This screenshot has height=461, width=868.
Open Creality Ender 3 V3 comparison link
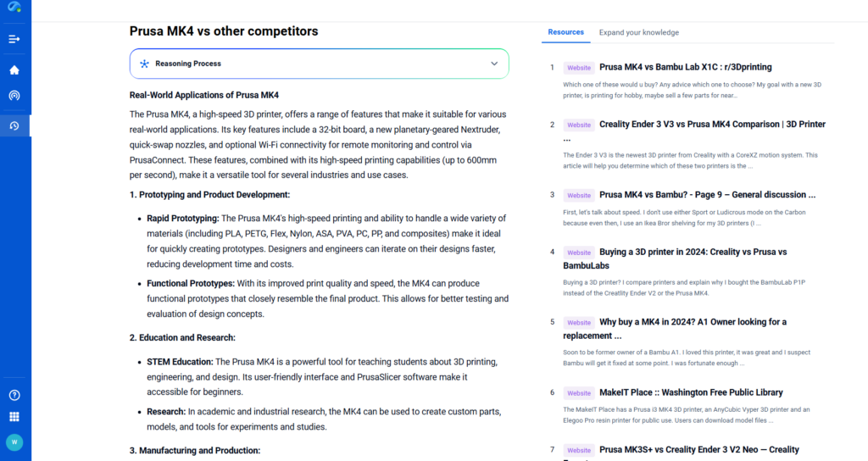coord(712,125)
